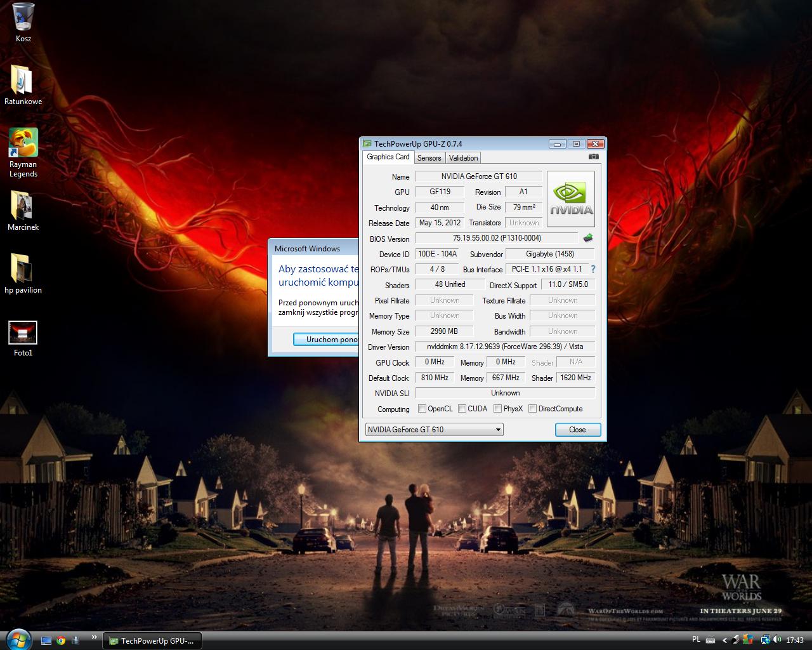Click the BIOS Version field value
The width and height of the screenshot is (812, 650).
pos(497,238)
